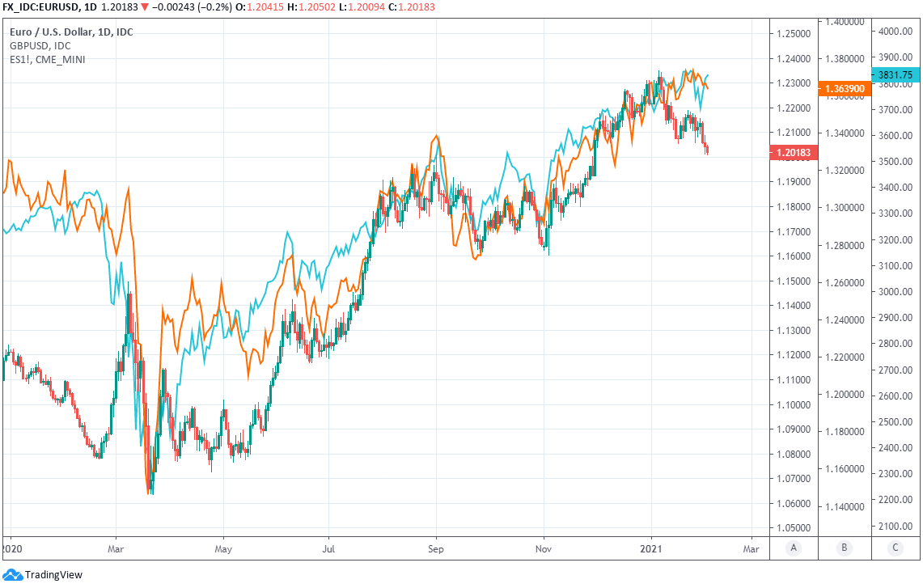Click the Nov marker on time axis
Image resolution: width=923 pixels, height=588 pixels.
click(x=544, y=548)
